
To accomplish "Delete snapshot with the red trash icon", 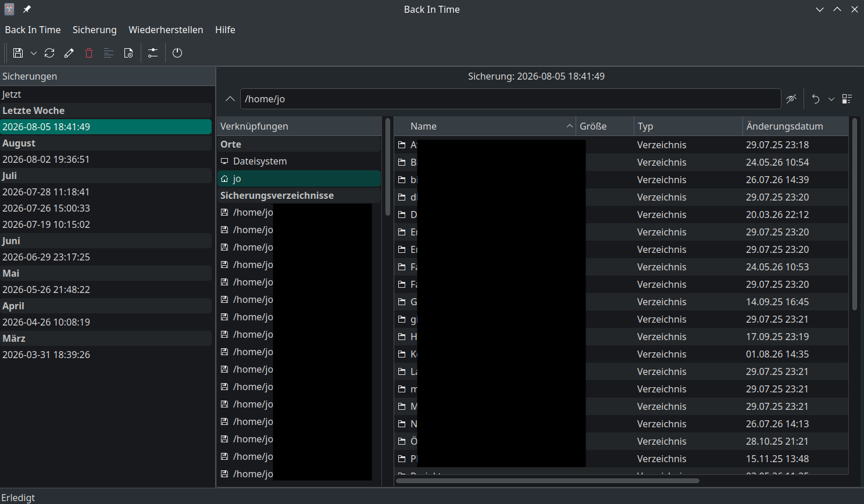I will pos(89,53).
